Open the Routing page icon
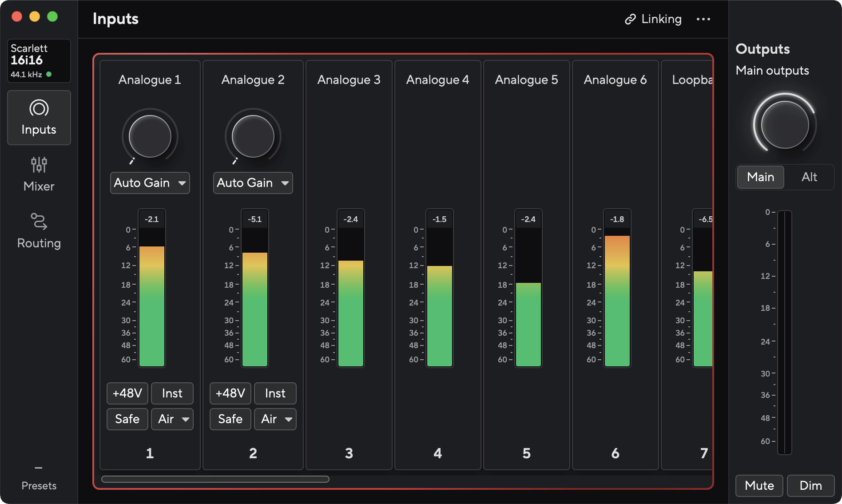 (x=39, y=222)
